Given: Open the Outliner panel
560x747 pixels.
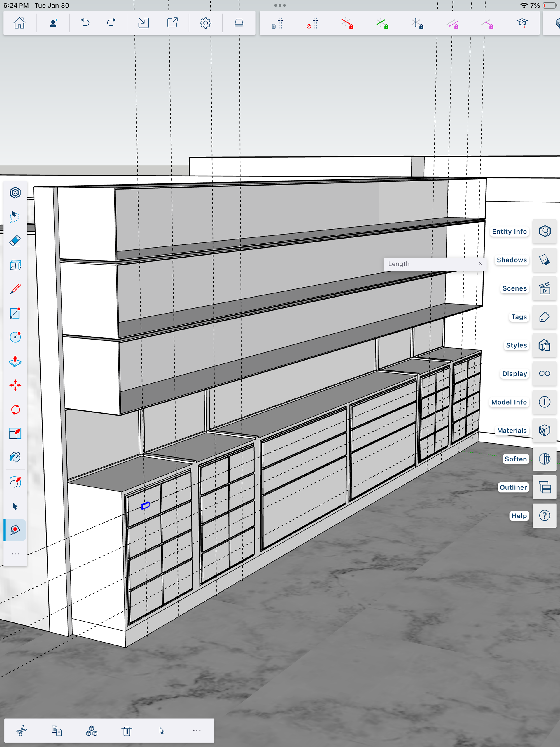Looking at the screenshot, I should [545, 487].
